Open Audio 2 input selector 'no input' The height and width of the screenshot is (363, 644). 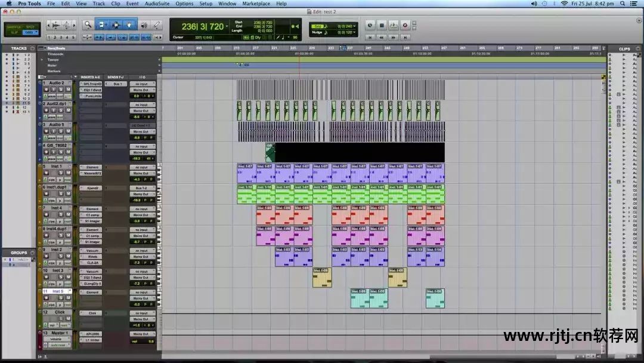(142, 84)
